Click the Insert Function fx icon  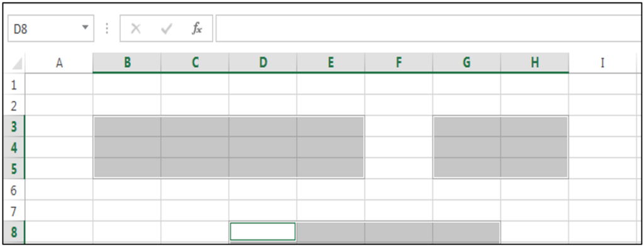pos(197,29)
